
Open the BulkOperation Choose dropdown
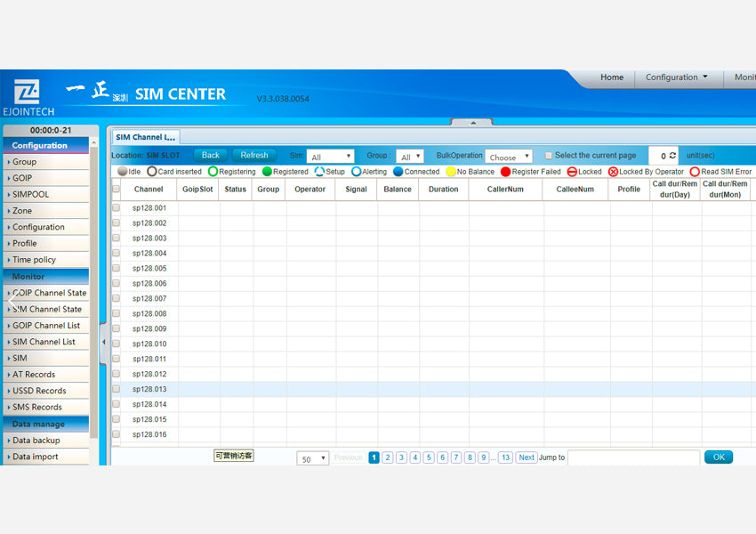[x=509, y=157]
